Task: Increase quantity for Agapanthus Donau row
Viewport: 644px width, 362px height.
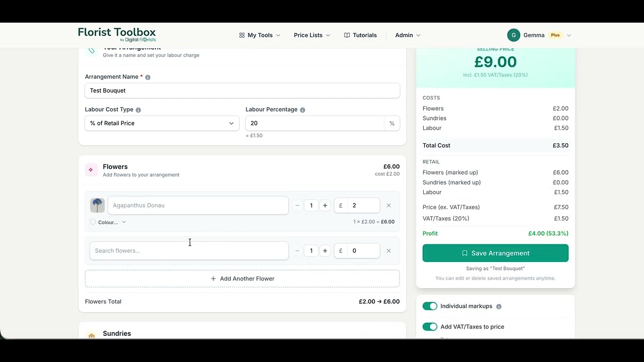Action: tap(325, 205)
